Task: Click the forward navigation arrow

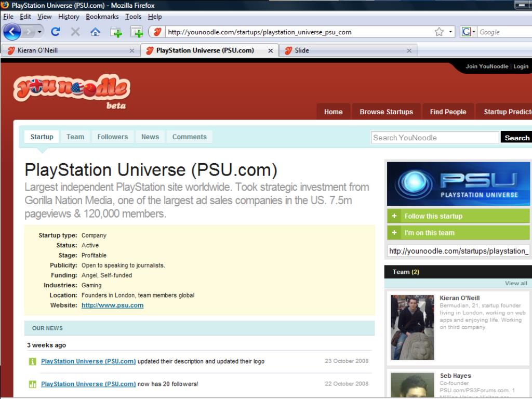Action: pos(29,32)
